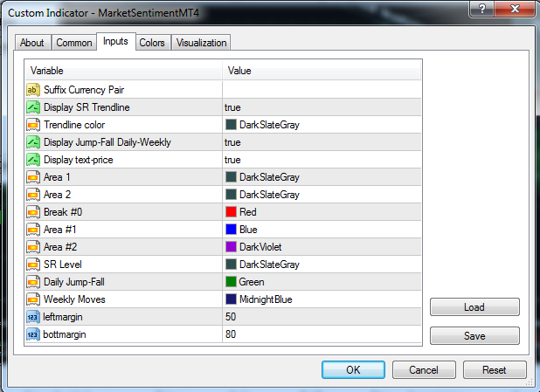Viewport: 540px width, 392px height.
Task: Select the leftmargin variable name
Action: [63, 317]
